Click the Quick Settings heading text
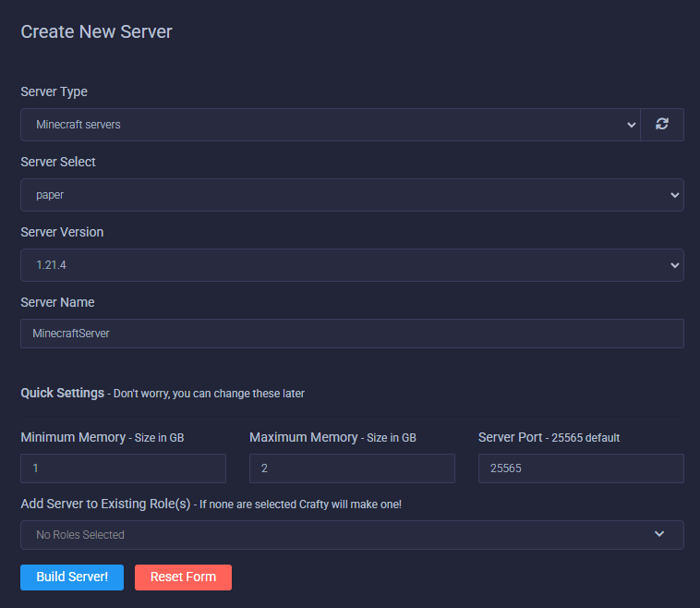Viewport: 700px width, 608px height. [x=63, y=393]
